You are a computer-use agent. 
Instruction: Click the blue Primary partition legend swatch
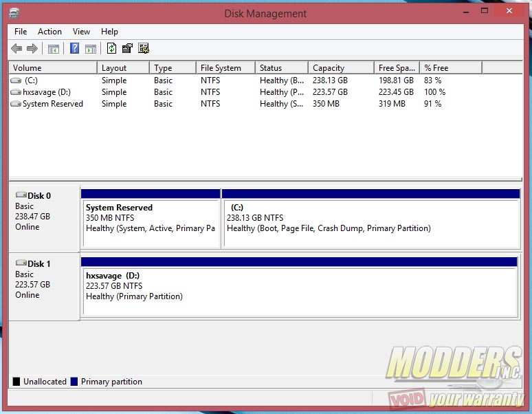click(x=74, y=382)
